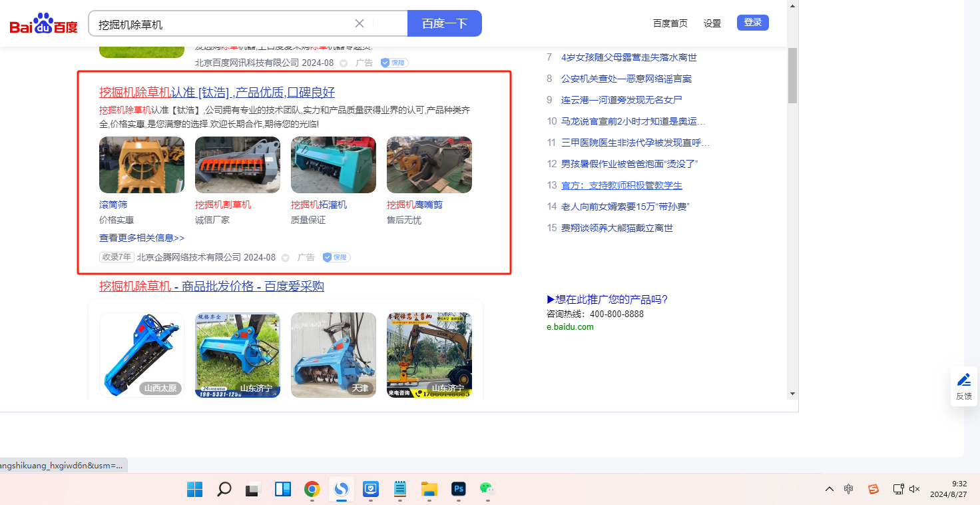The width and height of the screenshot is (980, 505).
Task: Expand dropdown arrow next to 北京企腾网络技术有限公司
Action: point(285,258)
